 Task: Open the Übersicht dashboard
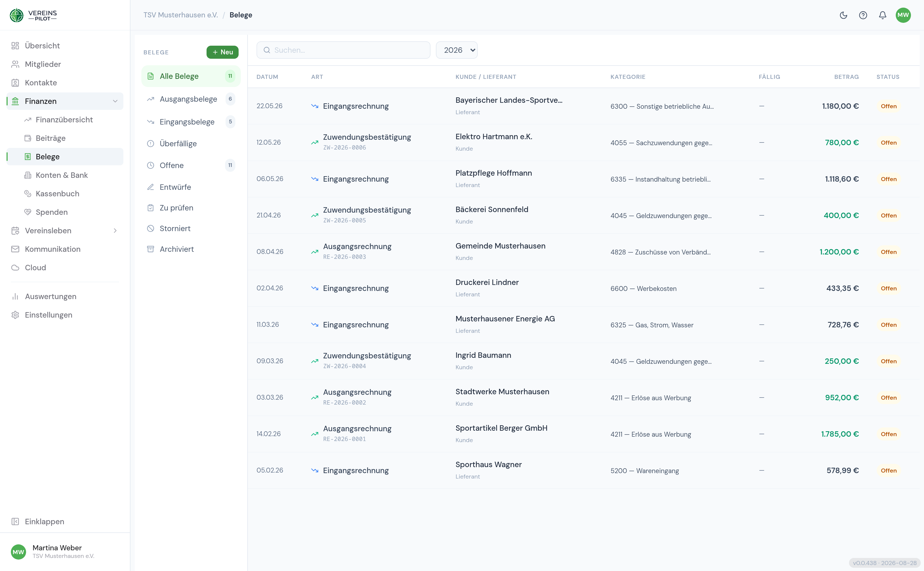(65, 46)
